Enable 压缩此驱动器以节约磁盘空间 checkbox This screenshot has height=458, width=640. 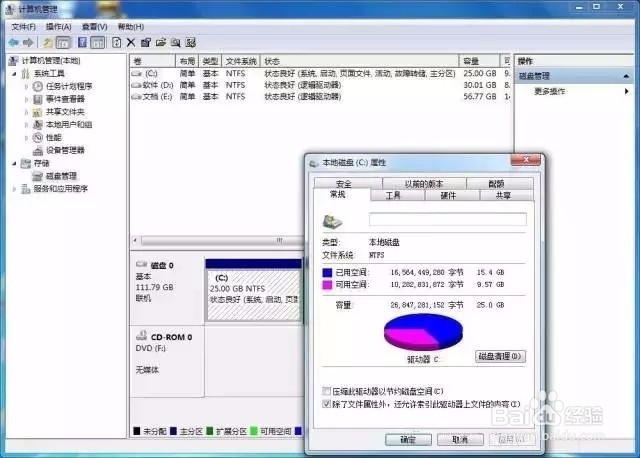326,391
